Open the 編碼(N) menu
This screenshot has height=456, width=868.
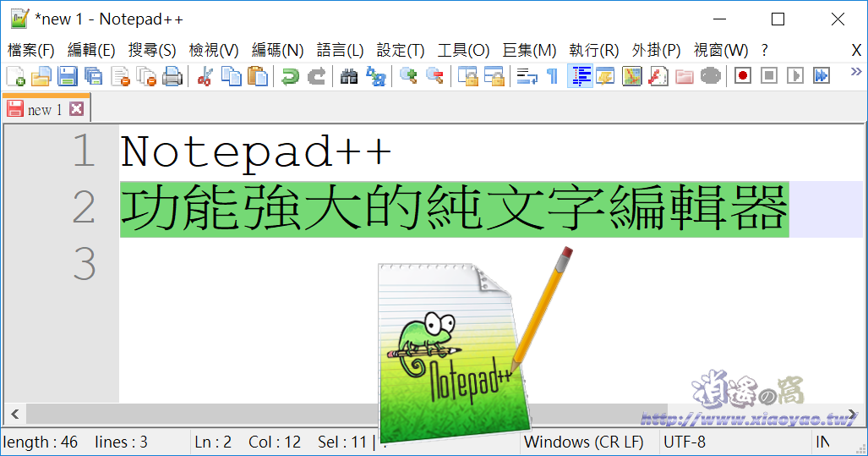pyautogui.click(x=277, y=51)
